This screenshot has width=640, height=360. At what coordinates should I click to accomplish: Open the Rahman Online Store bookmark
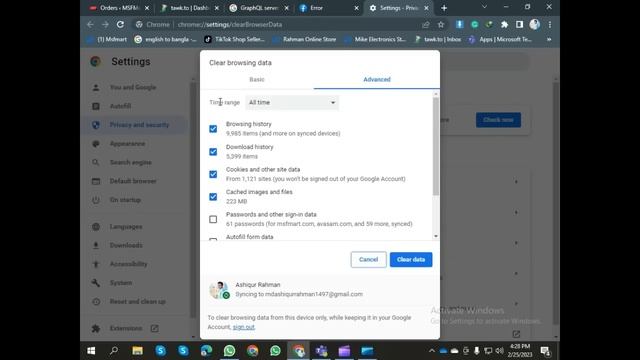point(304,40)
